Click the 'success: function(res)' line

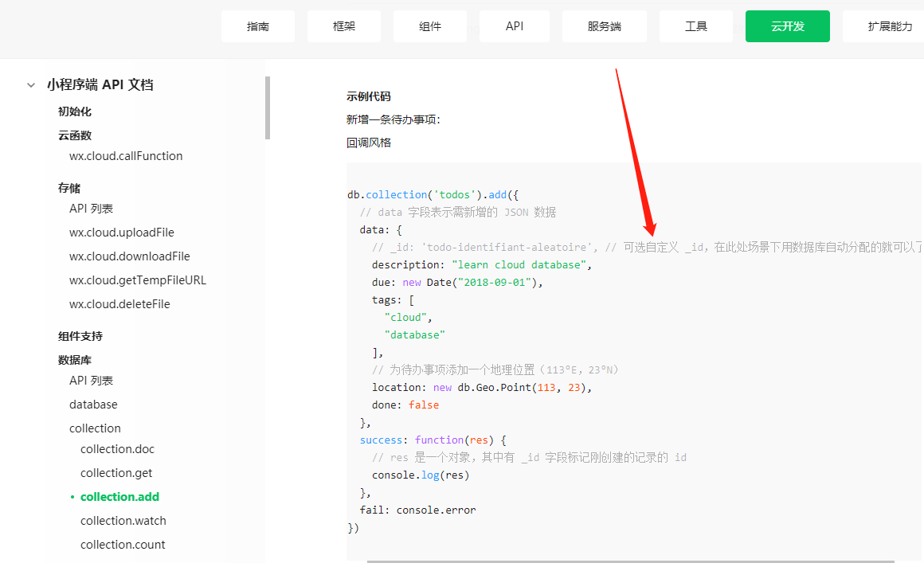pyautogui.click(x=433, y=440)
